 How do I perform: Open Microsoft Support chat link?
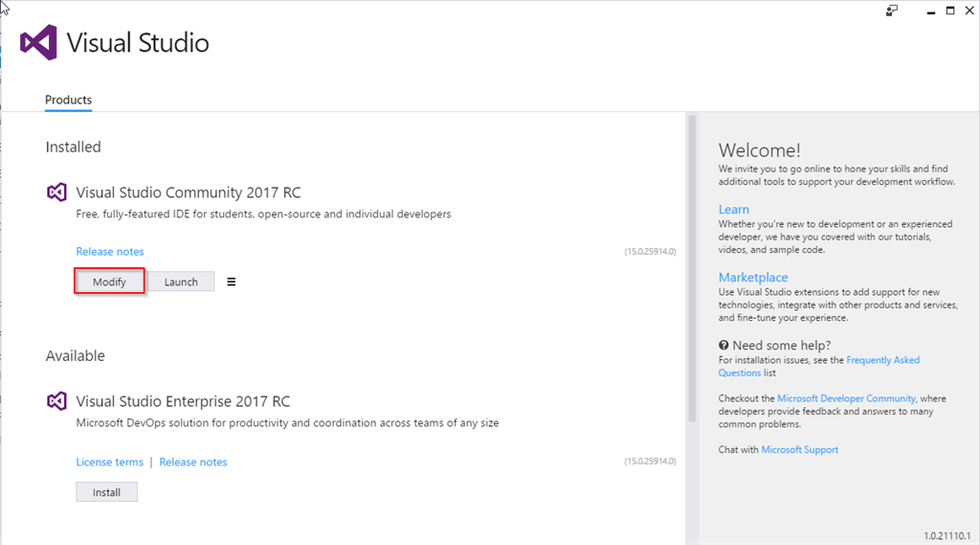coord(799,449)
